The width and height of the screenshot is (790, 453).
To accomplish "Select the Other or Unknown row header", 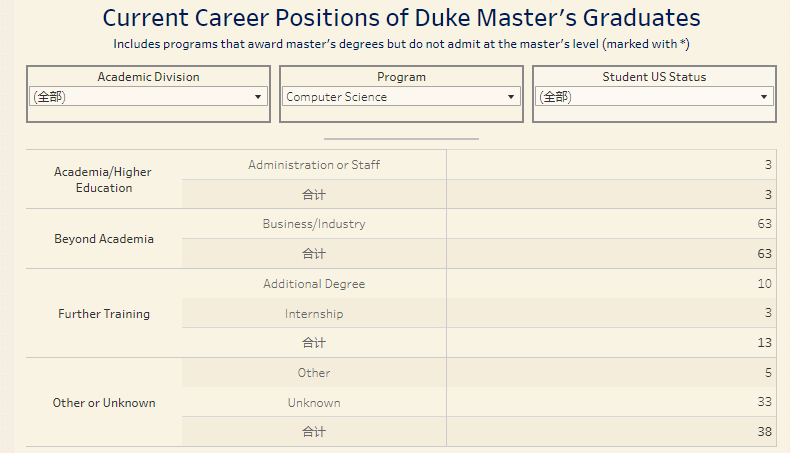I will 104,403.
